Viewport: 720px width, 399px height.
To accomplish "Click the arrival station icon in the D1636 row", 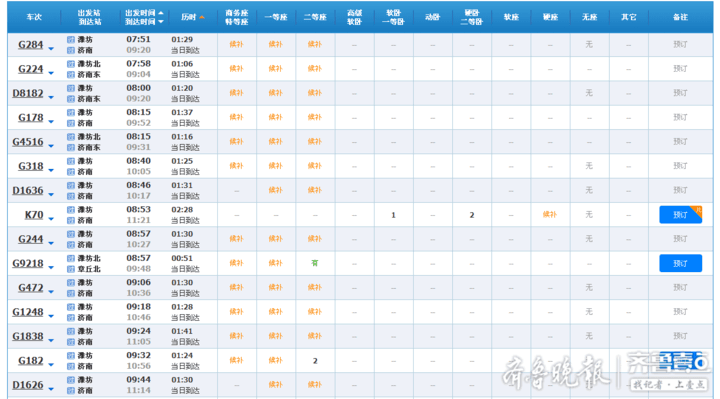I will pos(71,196).
